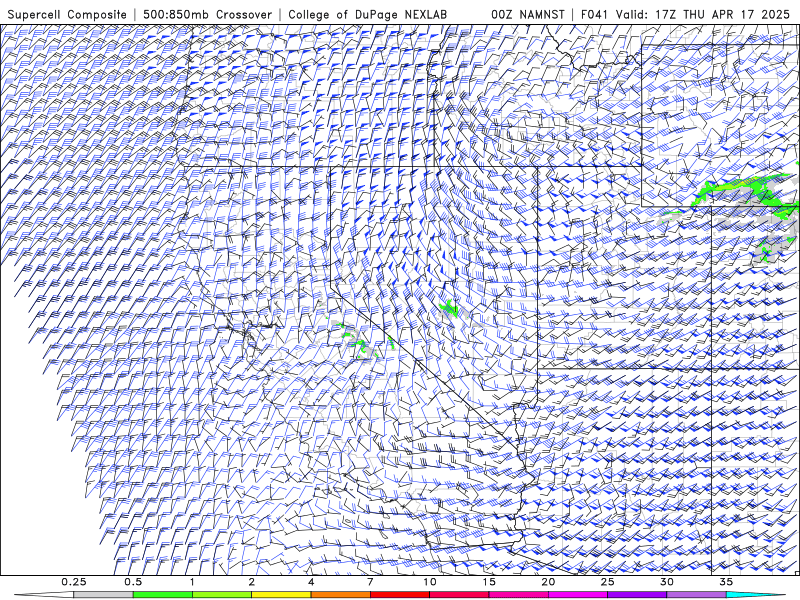The image size is (800, 600).
Task: Click the 0.5 colorbar label
Action: coord(133,582)
